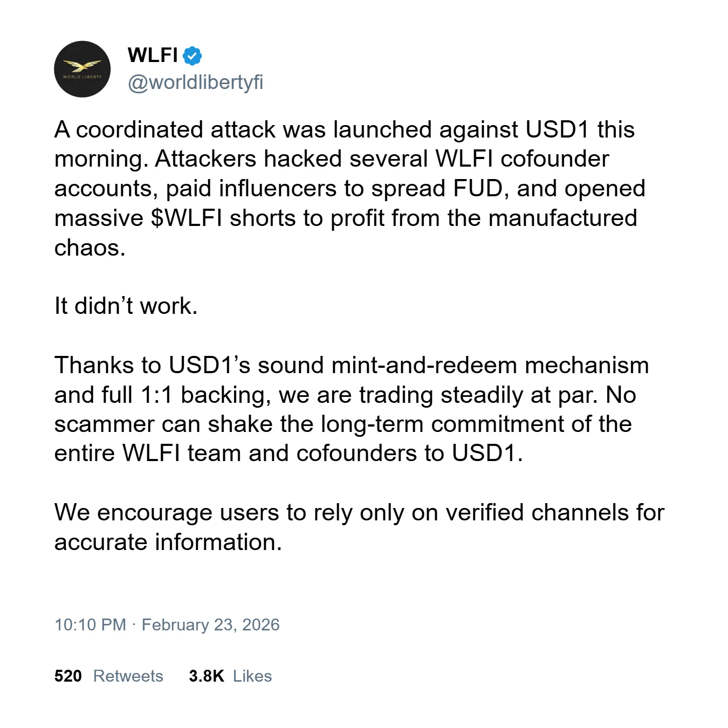This screenshot has width=728, height=728.
Task: Click the "It didn't work." line
Action: tap(126, 306)
